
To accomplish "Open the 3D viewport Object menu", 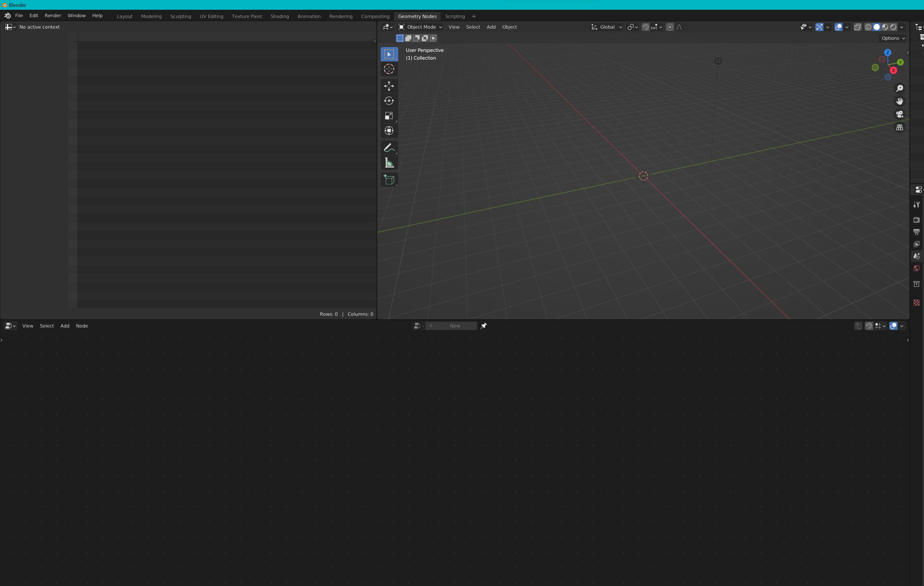I will (509, 27).
